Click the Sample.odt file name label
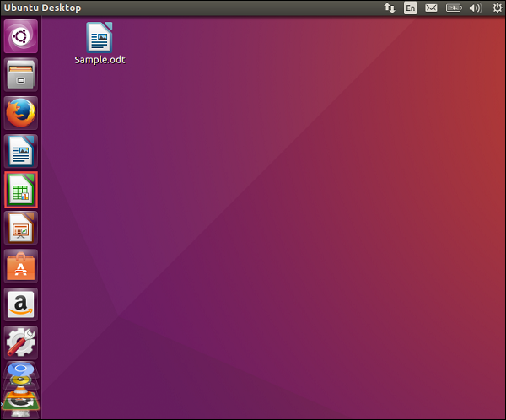This screenshot has height=420, width=506. tap(100, 60)
